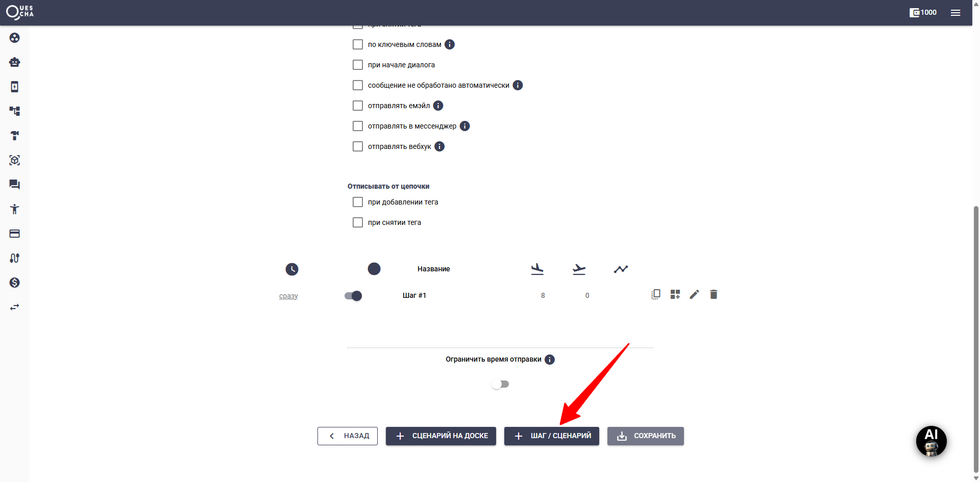Click the add-widget grid icon for Шаг #1
Image resolution: width=980 pixels, height=482 pixels.
pos(675,295)
